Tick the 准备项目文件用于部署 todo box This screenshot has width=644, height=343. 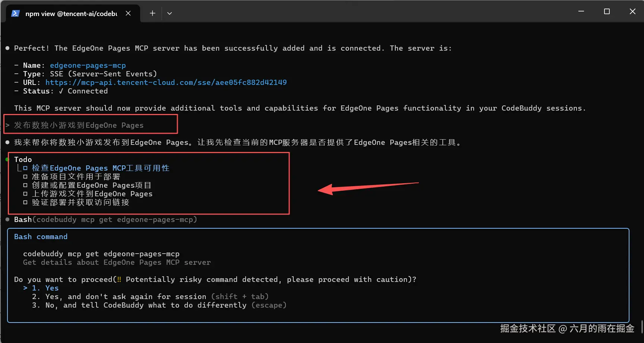pos(25,177)
